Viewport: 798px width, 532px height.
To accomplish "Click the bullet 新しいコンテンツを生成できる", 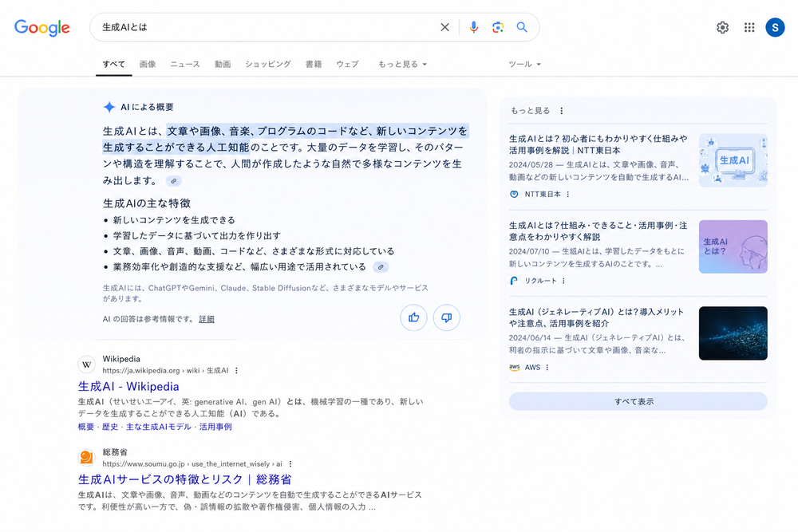I will [x=174, y=220].
